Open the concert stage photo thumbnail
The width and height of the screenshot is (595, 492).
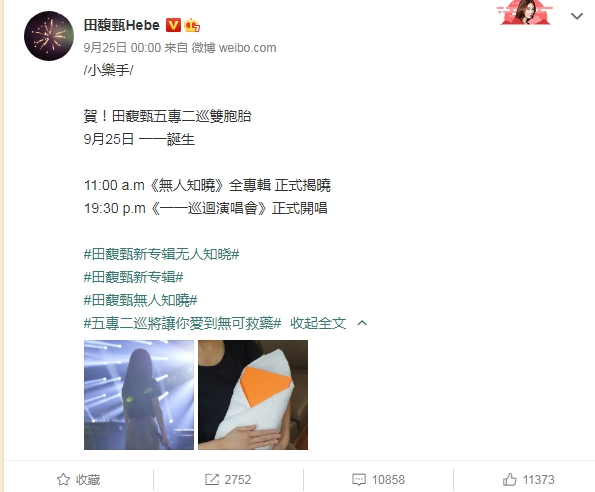tap(139, 395)
